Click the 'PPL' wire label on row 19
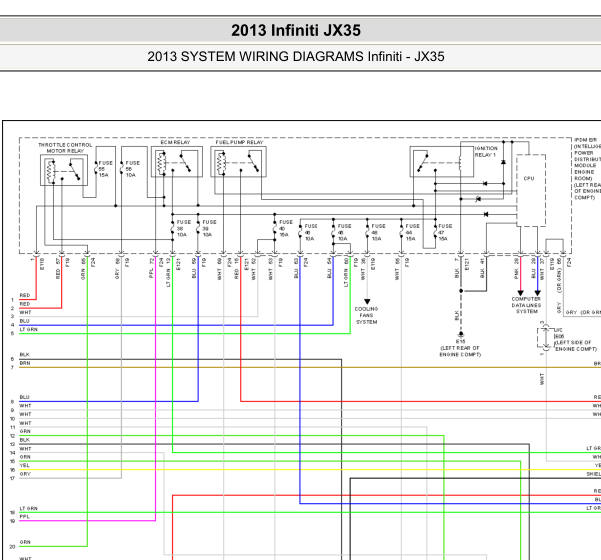This screenshot has height=560, width=601. 25,516
